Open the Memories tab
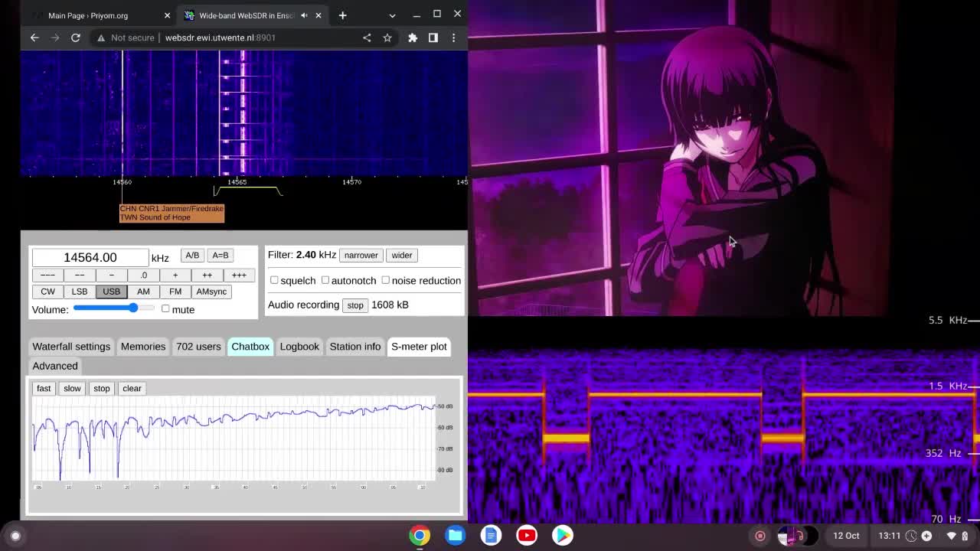 point(143,347)
